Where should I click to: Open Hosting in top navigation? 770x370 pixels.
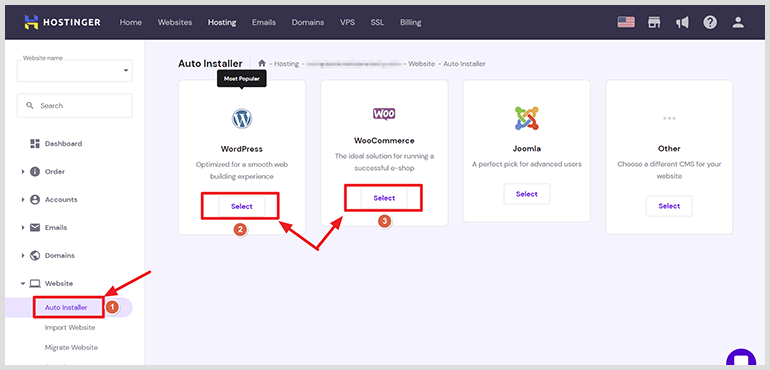pos(222,22)
